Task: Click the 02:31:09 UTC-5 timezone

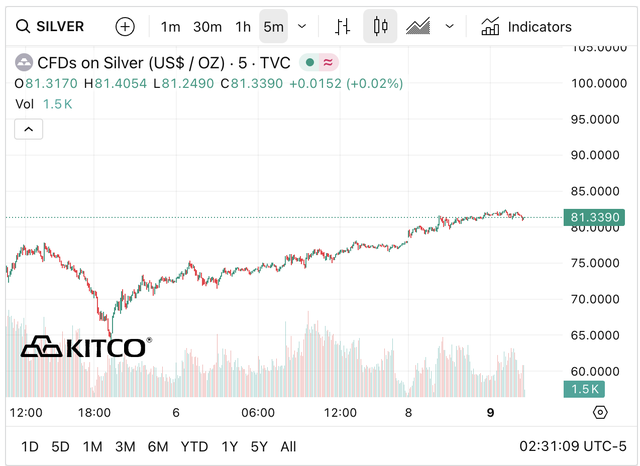Action: point(574,446)
